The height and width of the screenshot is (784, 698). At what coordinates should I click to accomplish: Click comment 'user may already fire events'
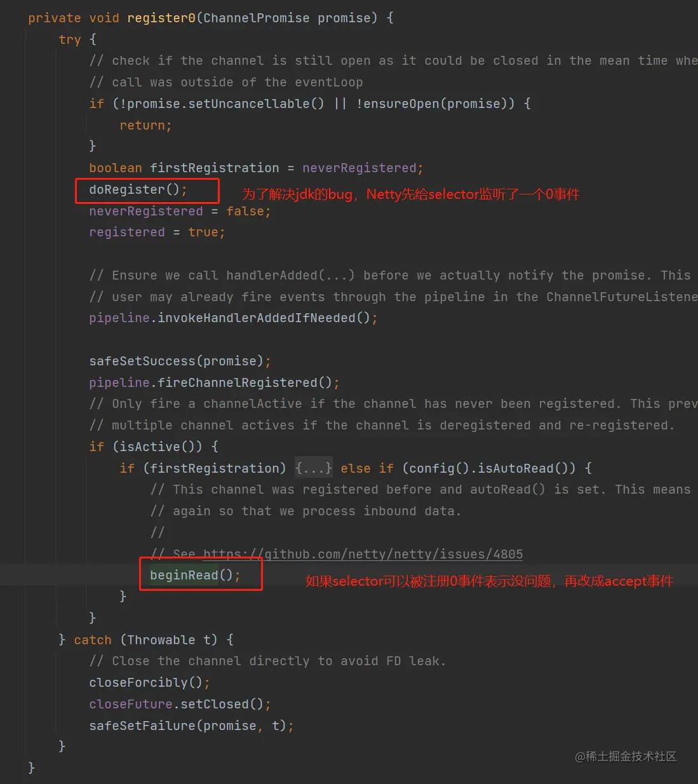(393, 297)
